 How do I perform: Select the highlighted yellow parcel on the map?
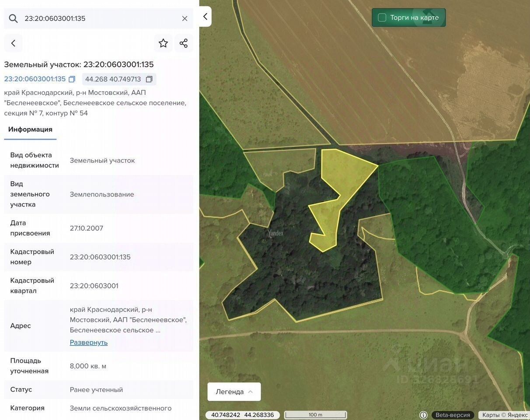[343, 179]
